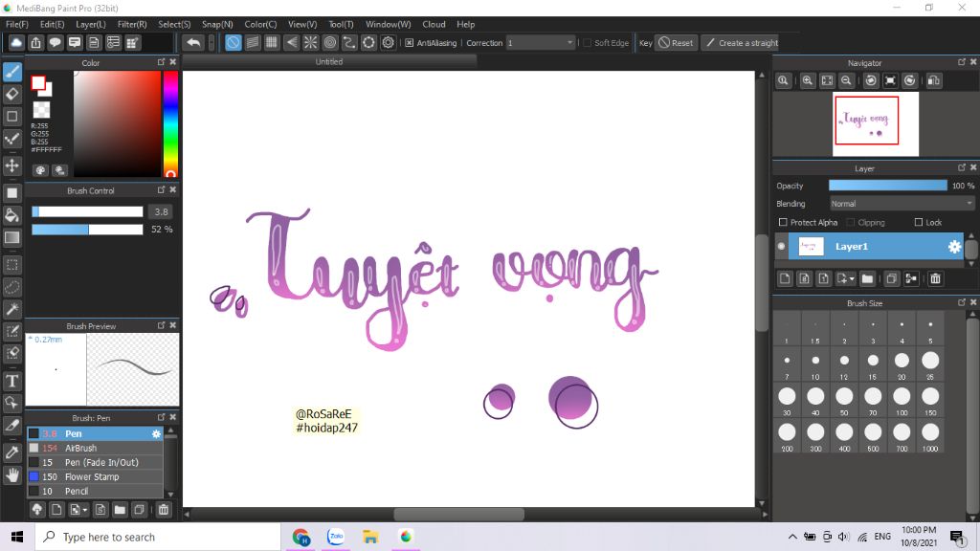Enable the layer Lock checkbox
Viewport: 980px width, 551px height.
point(918,222)
